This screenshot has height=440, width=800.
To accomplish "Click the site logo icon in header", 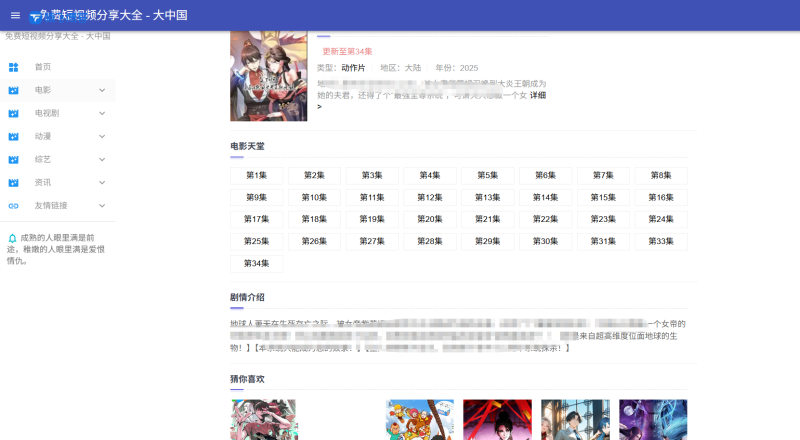I will point(35,17).
